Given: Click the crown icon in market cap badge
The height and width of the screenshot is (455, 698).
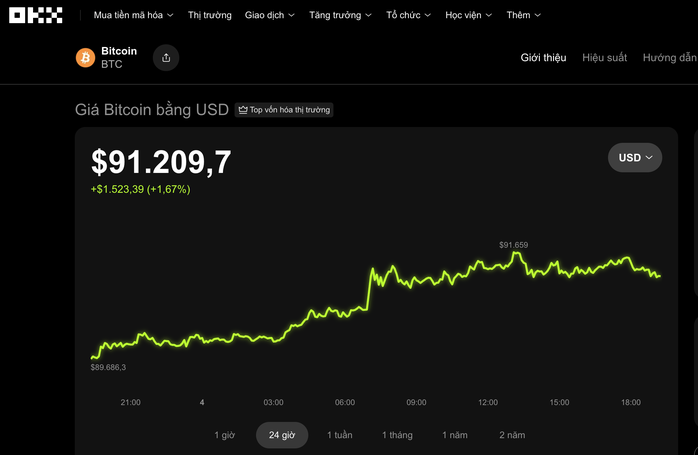Looking at the screenshot, I should point(242,110).
